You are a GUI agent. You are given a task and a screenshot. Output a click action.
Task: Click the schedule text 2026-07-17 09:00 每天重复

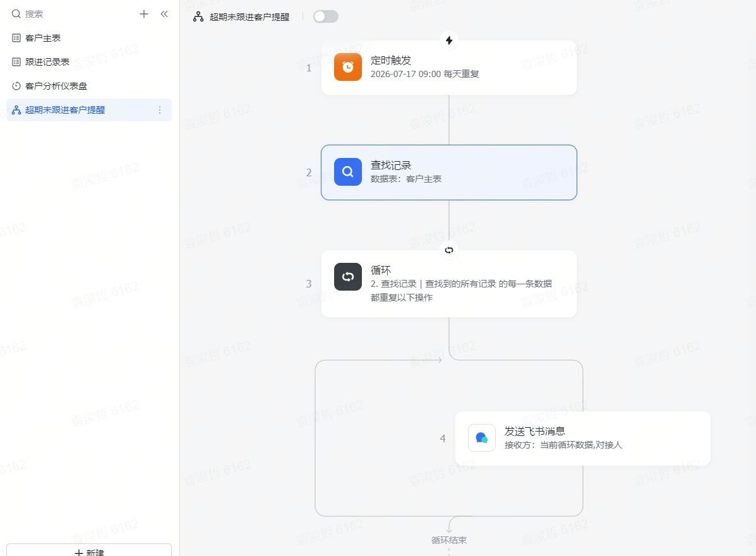pos(424,75)
